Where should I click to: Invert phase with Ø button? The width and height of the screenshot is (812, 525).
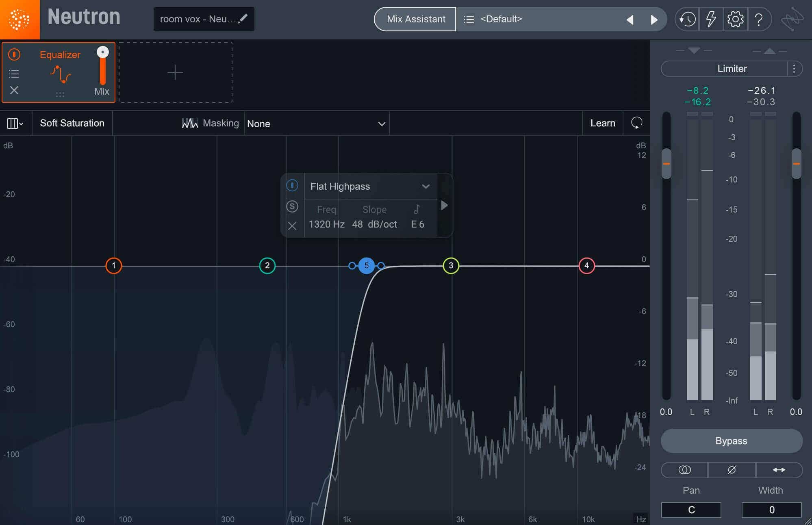point(732,470)
